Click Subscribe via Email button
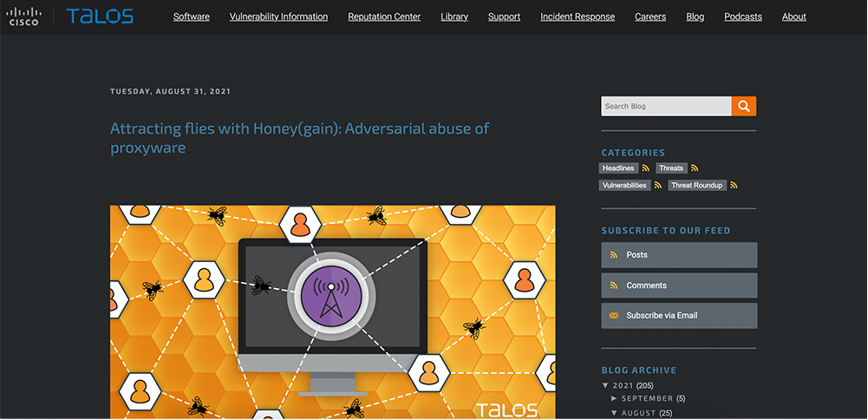The height and width of the screenshot is (420, 868). (679, 315)
